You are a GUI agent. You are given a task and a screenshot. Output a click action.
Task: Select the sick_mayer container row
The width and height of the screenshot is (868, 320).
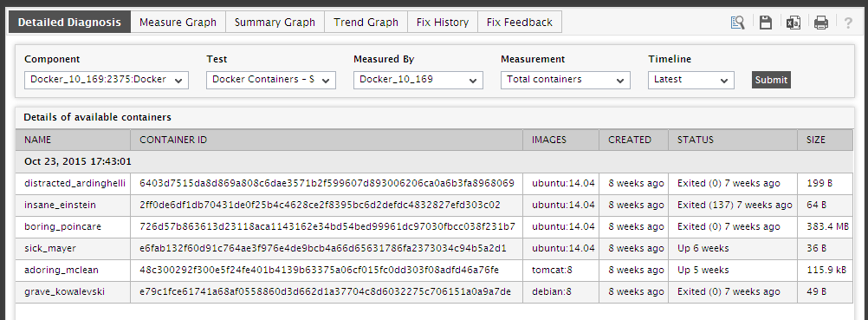pyautogui.click(x=434, y=249)
